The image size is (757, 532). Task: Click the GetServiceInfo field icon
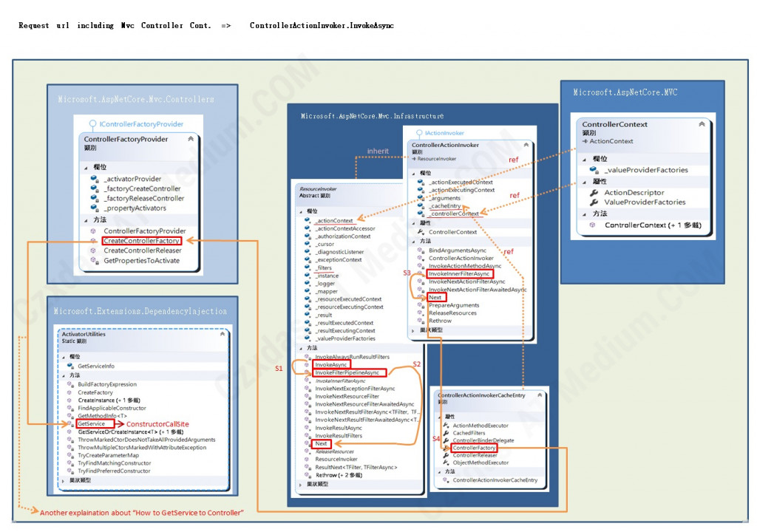click(x=71, y=366)
